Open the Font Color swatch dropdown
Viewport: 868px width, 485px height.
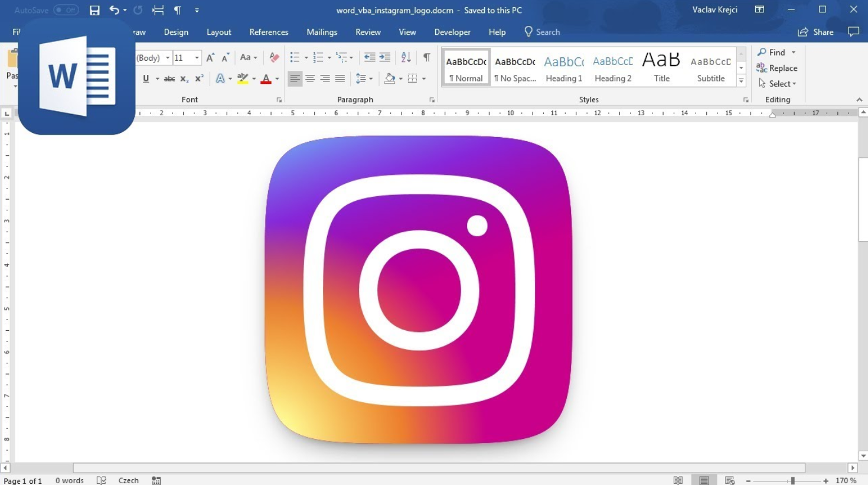(x=276, y=78)
